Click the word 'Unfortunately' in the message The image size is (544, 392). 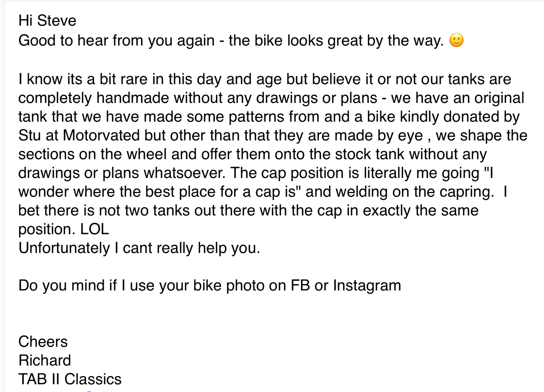[64, 248]
